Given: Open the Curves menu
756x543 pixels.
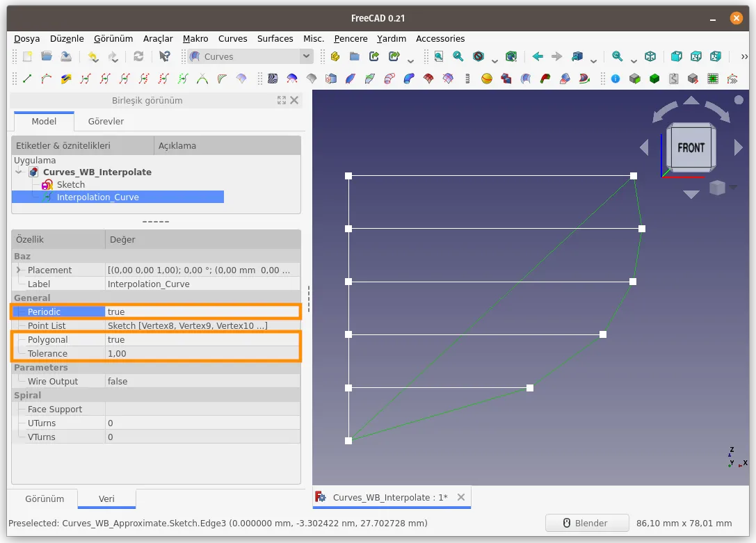Looking at the screenshot, I should point(233,38).
